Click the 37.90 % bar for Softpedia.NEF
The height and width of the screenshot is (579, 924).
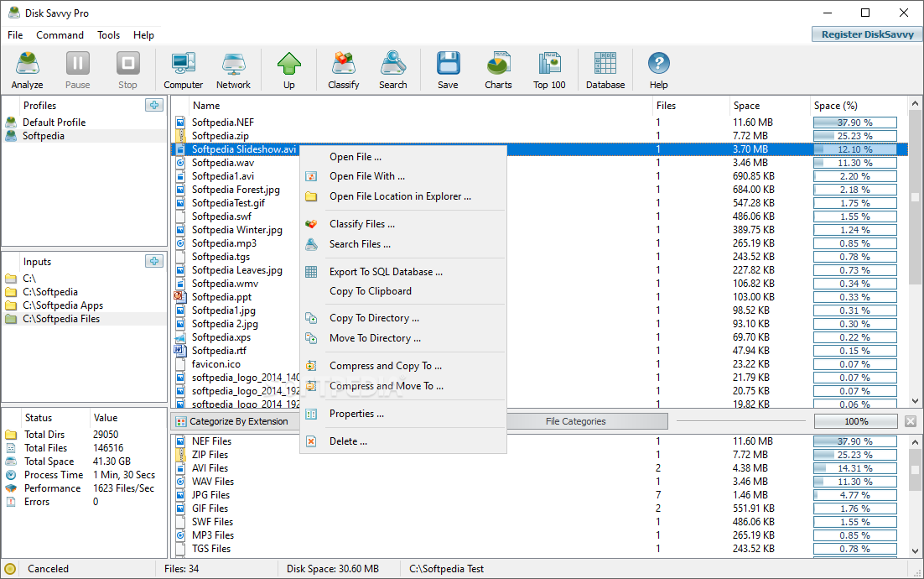click(x=855, y=123)
